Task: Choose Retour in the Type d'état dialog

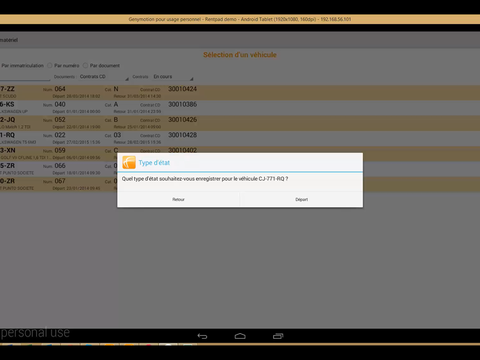Action: [178, 199]
